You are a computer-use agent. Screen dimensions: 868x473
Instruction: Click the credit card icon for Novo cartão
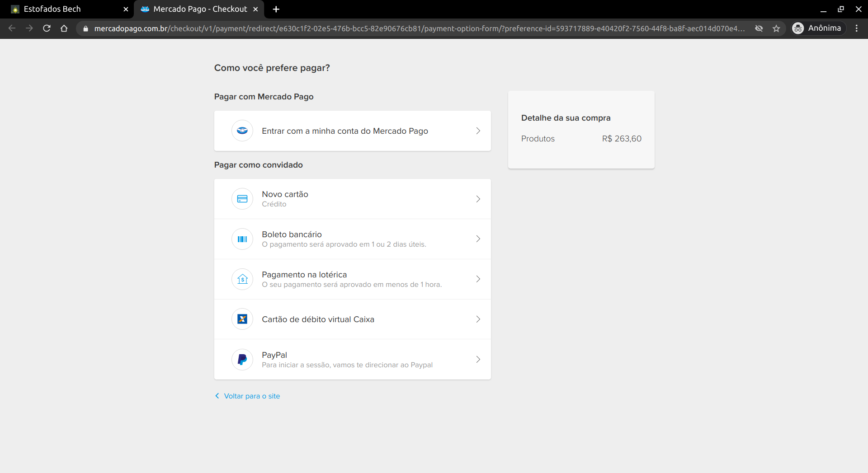(x=242, y=199)
